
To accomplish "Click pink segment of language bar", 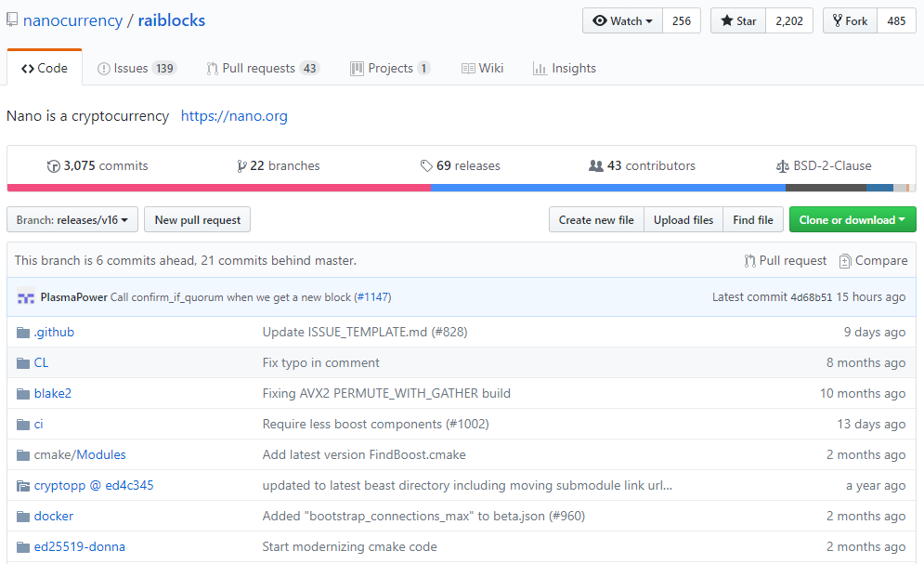I will 218,188.
